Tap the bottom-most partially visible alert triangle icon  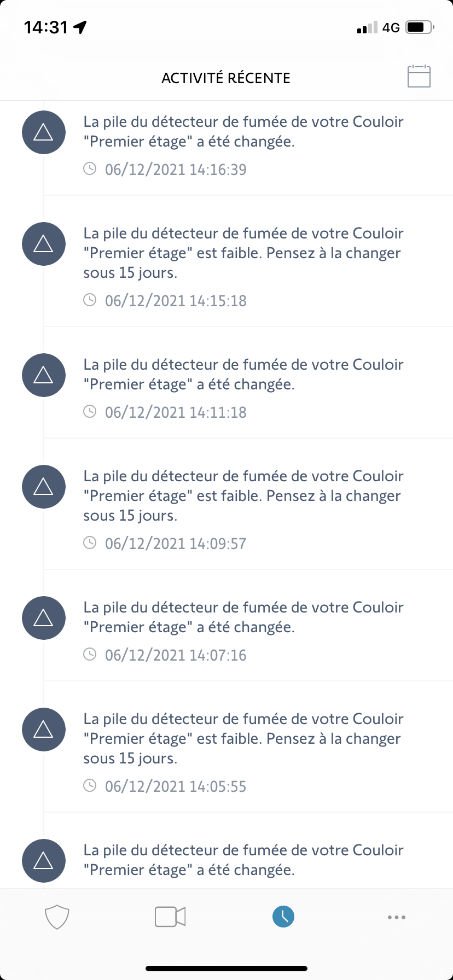coord(44,861)
